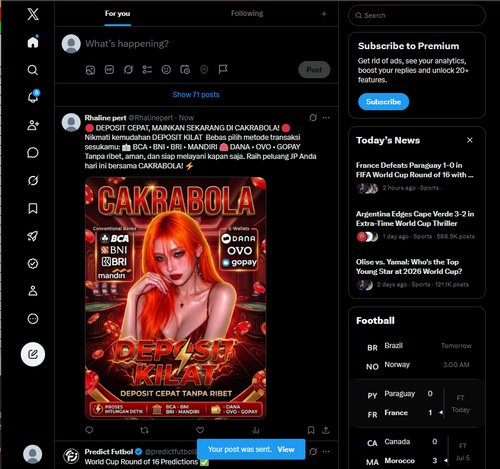Add media image icon in composer
Viewport: 500px width, 469px height.
(90, 70)
